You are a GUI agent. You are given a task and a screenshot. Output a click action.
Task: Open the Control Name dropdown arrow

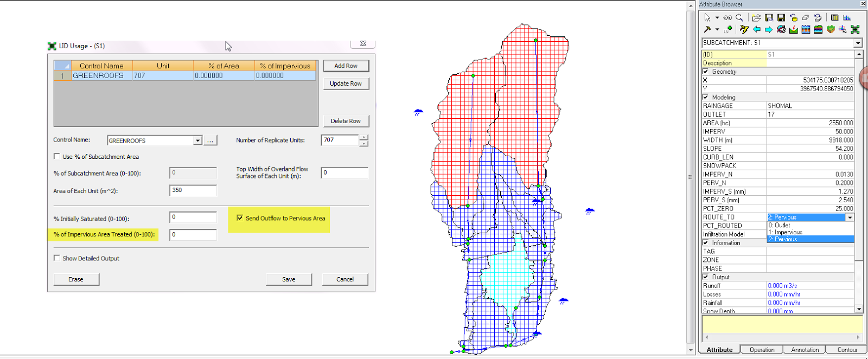click(x=197, y=140)
